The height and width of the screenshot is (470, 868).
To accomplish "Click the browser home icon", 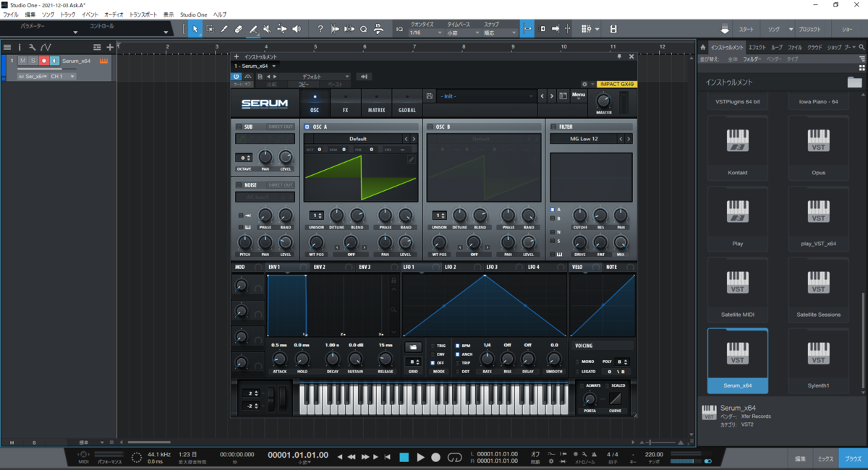I will tap(703, 47).
